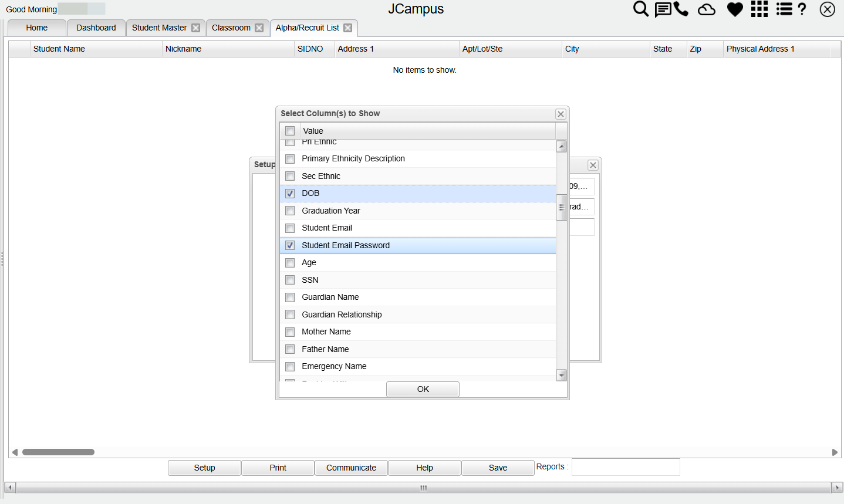Viewport: 844px width, 504px height.
Task: Switch to the Home tab
Action: tap(36, 28)
